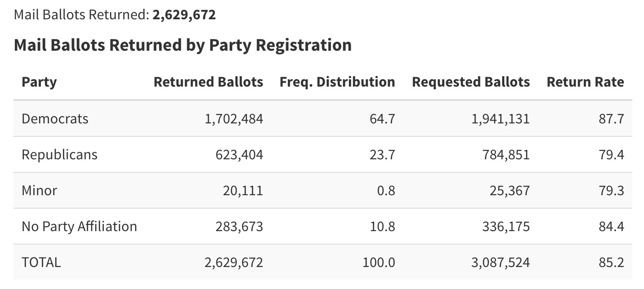Click Republicans returned ballots value 623,404
The image size is (644, 289).
coord(239,154)
